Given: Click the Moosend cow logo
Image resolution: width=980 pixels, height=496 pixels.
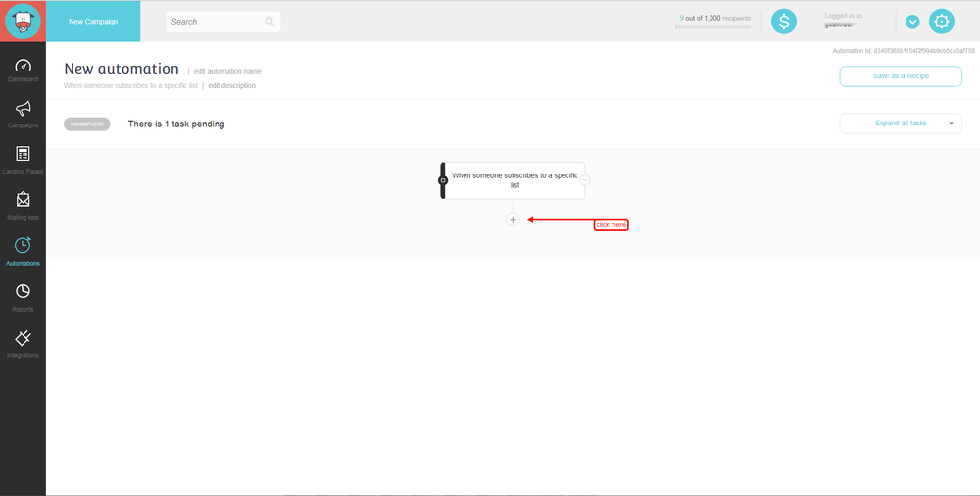Looking at the screenshot, I should pyautogui.click(x=23, y=22).
